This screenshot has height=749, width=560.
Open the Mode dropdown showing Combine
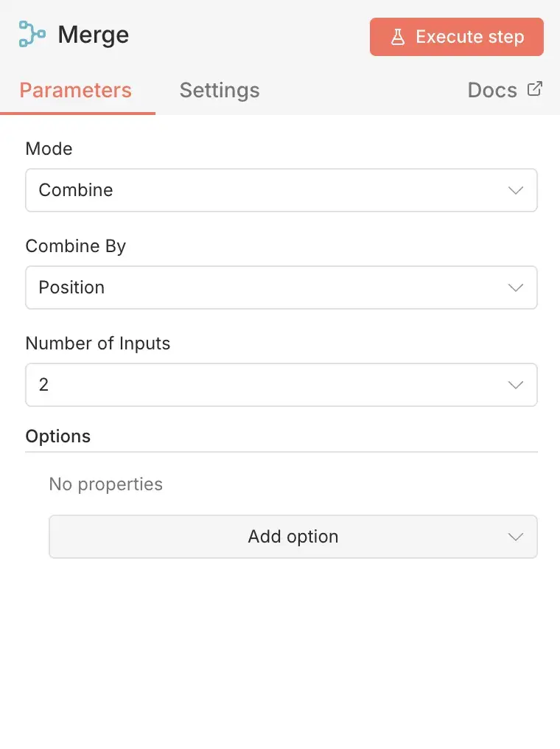tap(280, 190)
